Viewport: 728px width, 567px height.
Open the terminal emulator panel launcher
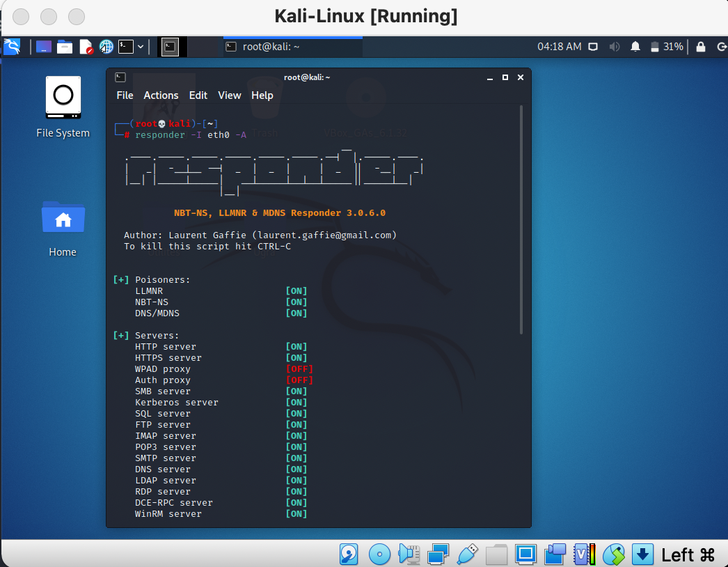click(126, 47)
